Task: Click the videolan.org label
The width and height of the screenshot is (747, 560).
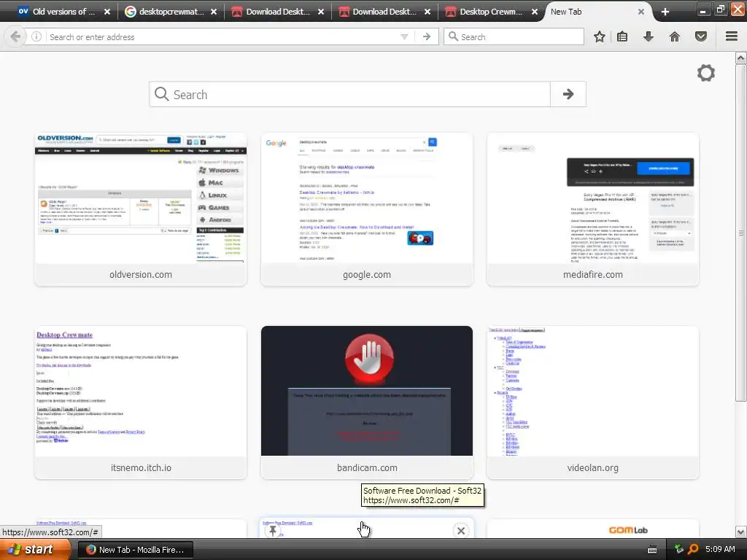Action: (592, 468)
